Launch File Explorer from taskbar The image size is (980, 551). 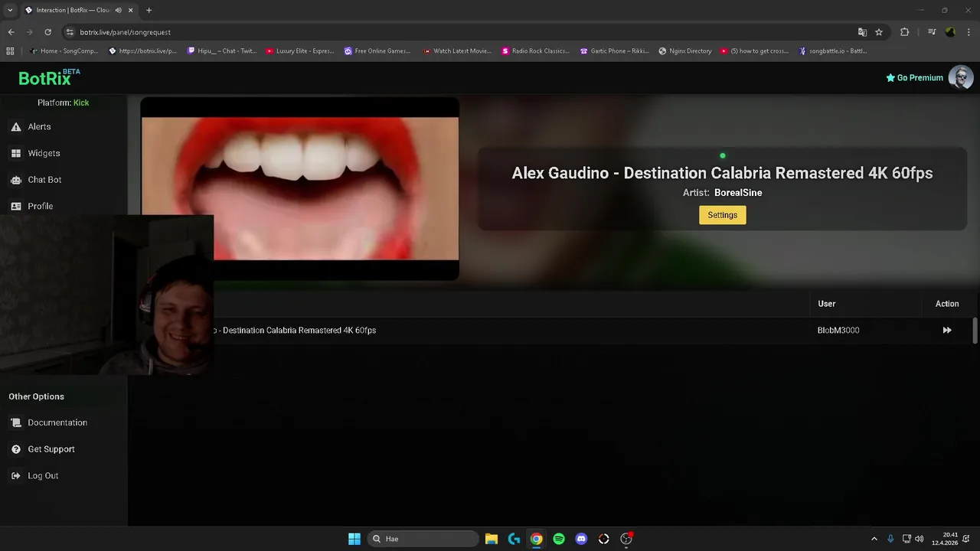point(492,539)
